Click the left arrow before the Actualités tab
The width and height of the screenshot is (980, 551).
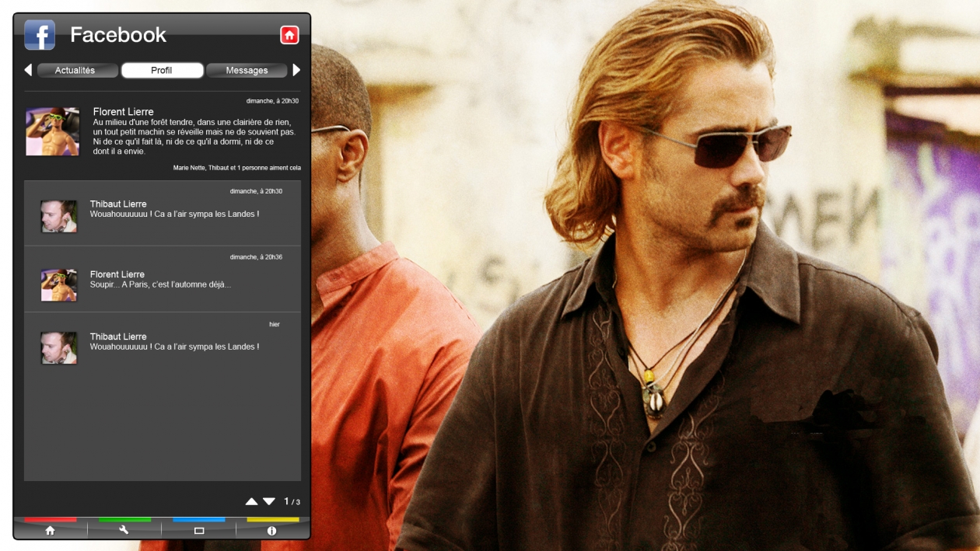pos(28,70)
